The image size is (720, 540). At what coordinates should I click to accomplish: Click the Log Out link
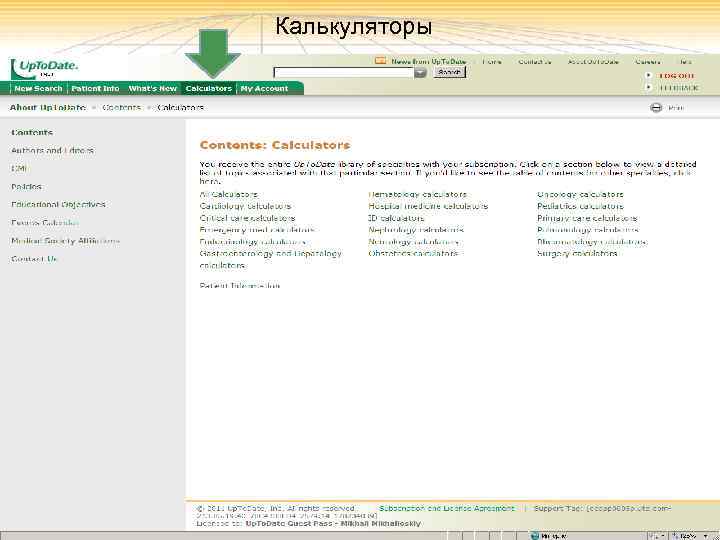(x=676, y=76)
